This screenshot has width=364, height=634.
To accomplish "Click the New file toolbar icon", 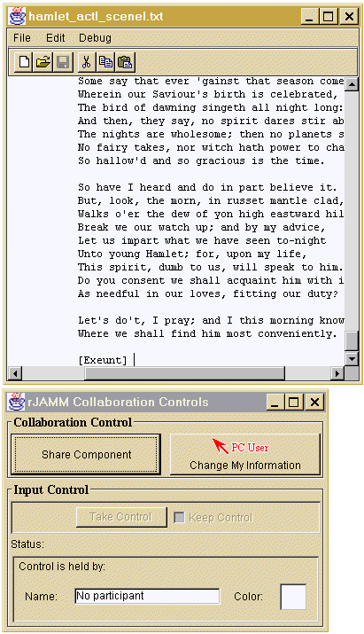I will coord(24,62).
